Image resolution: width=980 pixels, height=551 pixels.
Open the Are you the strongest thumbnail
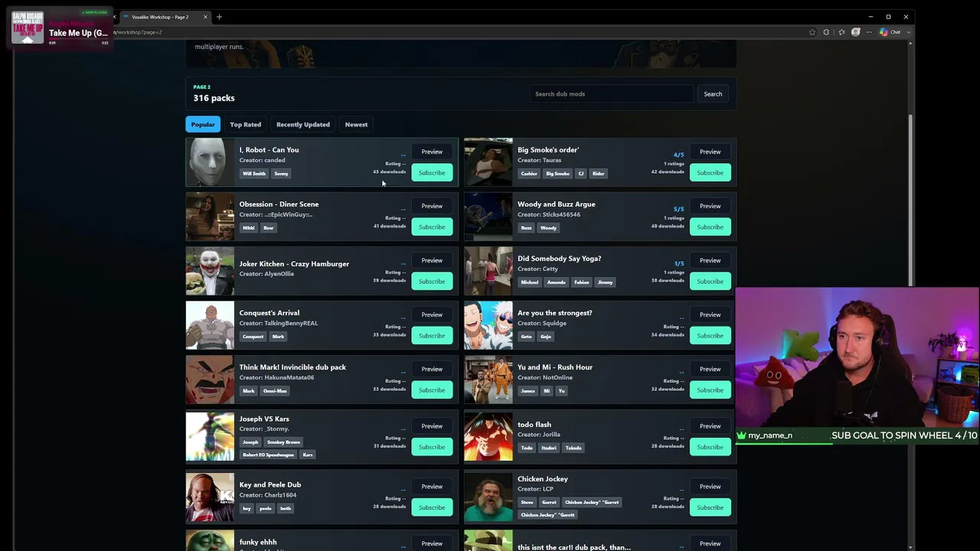488,325
